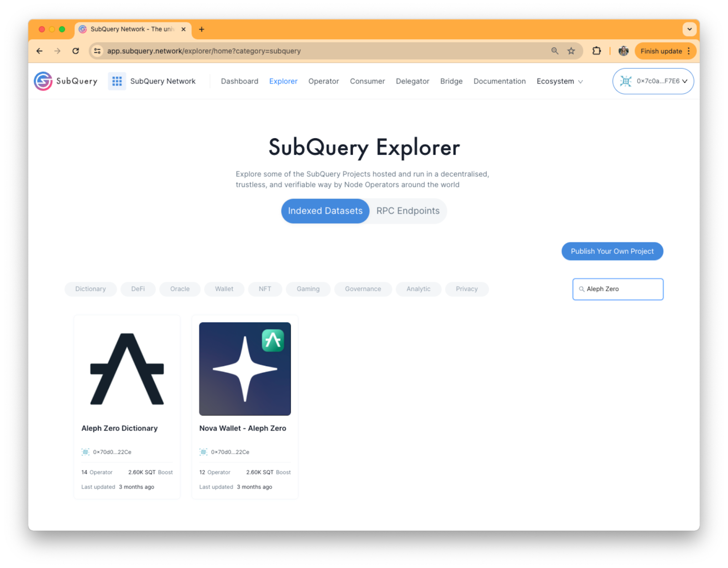Open Documentation link in navbar

(500, 81)
